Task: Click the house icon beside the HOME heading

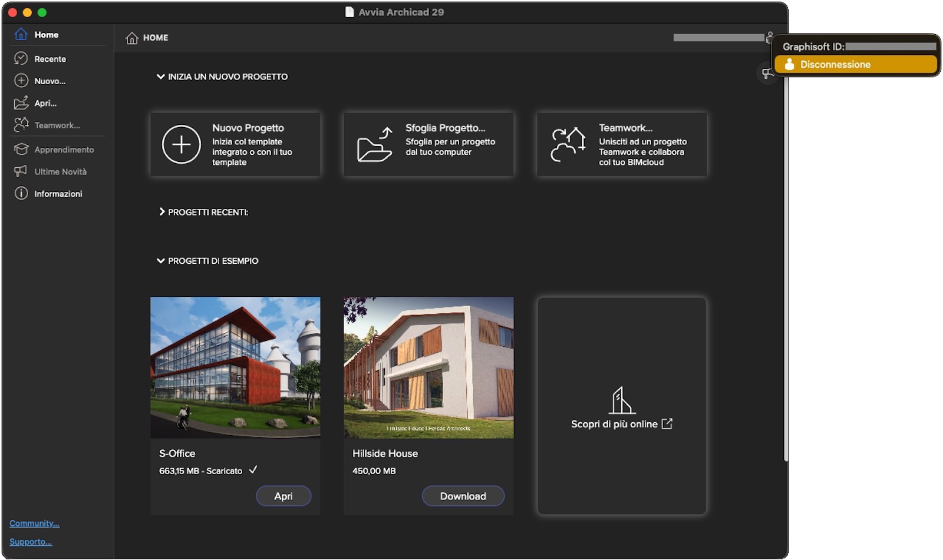Action: [132, 38]
